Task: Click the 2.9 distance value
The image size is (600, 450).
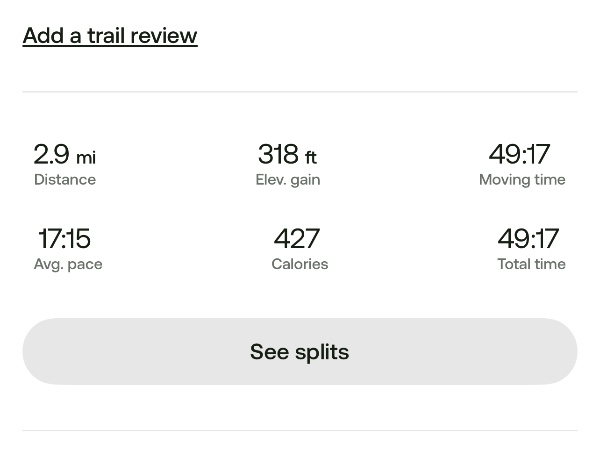Action: coord(52,154)
